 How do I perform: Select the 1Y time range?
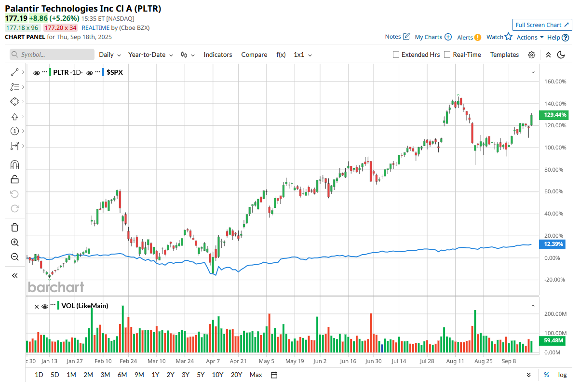(155, 375)
